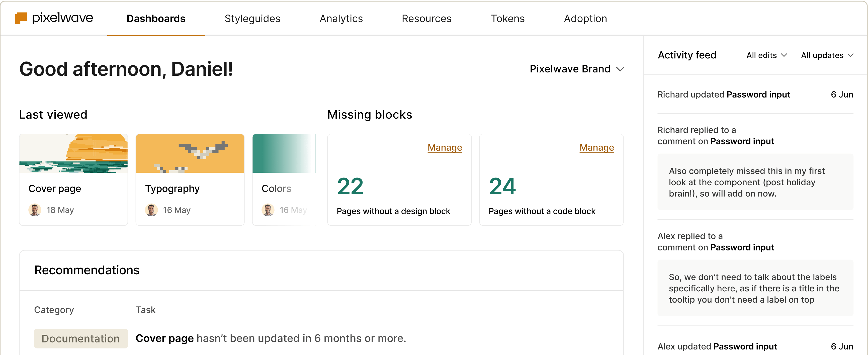The width and height of the screenshot is (868, 355).
Task: Click the avatar on Colors card
Action: pyautogui.click(x=268, y=210)
